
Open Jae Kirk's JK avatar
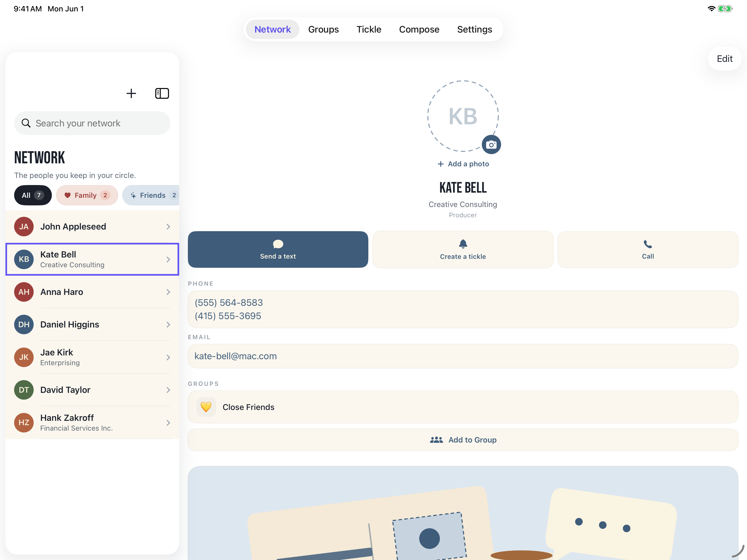click(24, 357)
